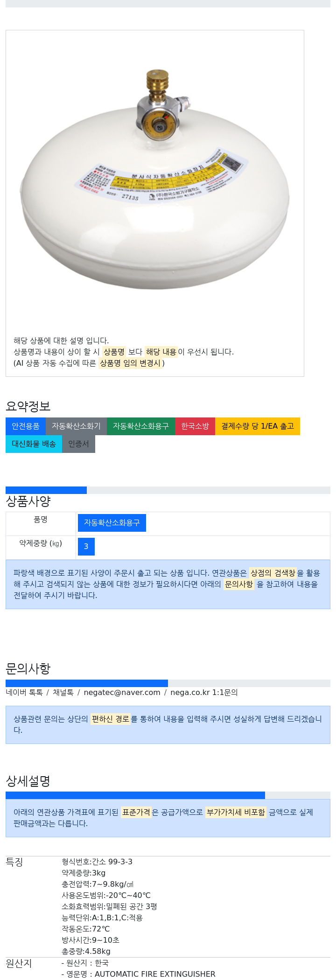Viewport: 336px width, 980px height.
Task: Select the 약제중량 value 3 button
Action: click(86, 547)
